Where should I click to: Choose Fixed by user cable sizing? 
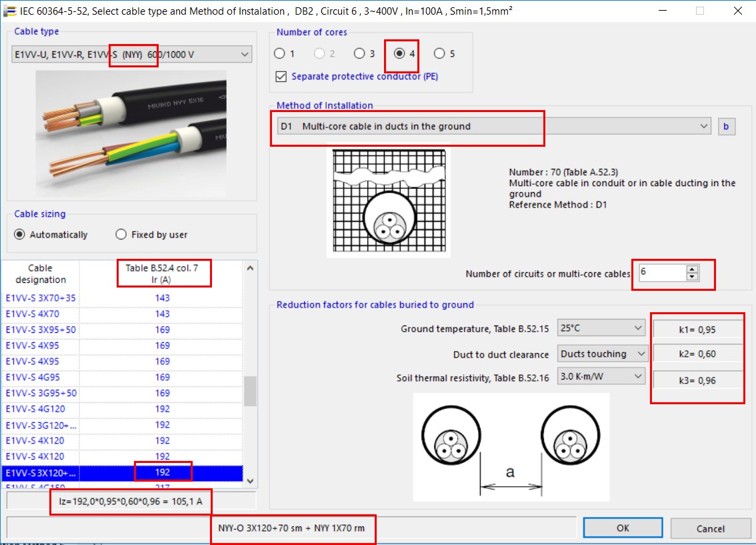click(x=121, y=234)
